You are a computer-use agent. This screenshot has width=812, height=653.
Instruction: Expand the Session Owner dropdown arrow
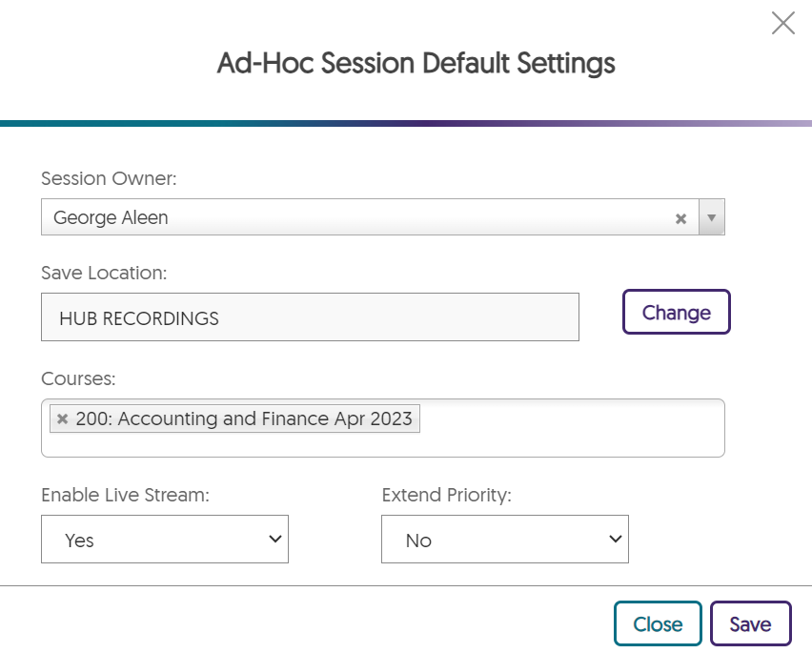tap(712, 217)
